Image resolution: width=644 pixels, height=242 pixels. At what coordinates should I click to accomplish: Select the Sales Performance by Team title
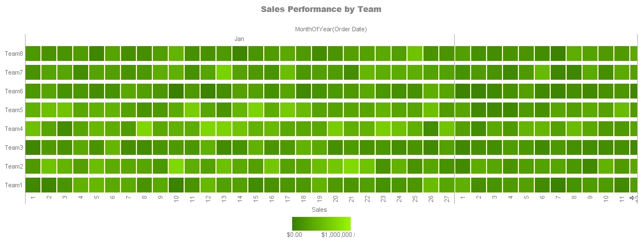pyautogui.click(x=321, y=9)
